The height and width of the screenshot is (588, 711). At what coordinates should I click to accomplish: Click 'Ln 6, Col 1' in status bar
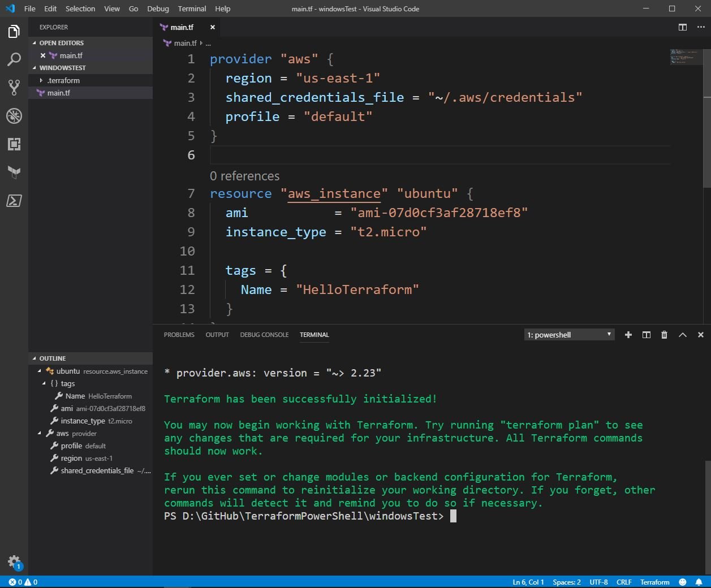click(528, 582)
